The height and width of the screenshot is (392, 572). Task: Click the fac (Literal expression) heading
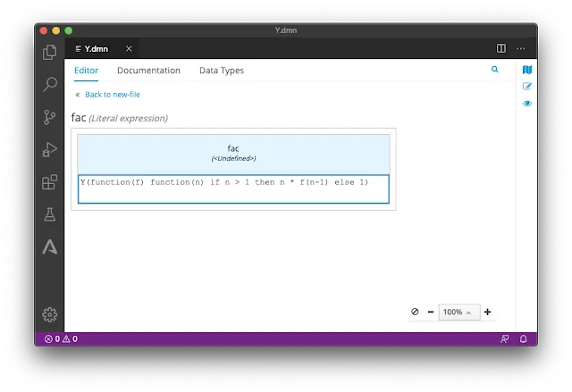[119, 118]
